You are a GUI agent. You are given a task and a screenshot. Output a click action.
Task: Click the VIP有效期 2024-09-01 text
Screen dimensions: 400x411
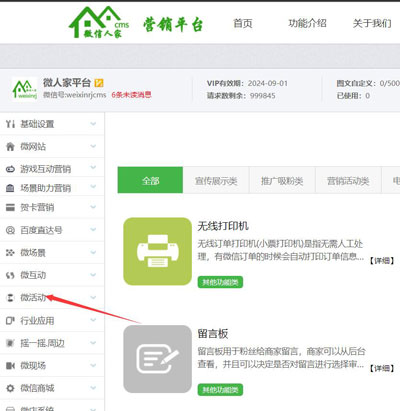click(247, 83)
